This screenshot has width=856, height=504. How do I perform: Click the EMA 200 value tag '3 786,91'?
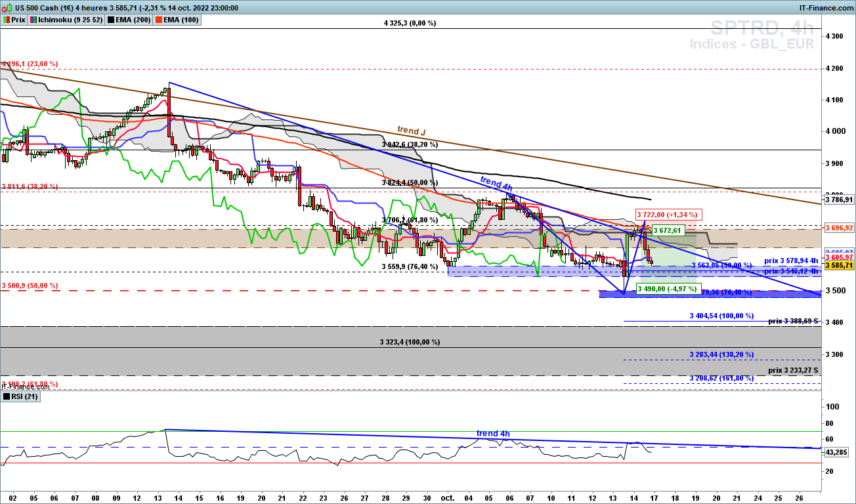click(838, 199)
